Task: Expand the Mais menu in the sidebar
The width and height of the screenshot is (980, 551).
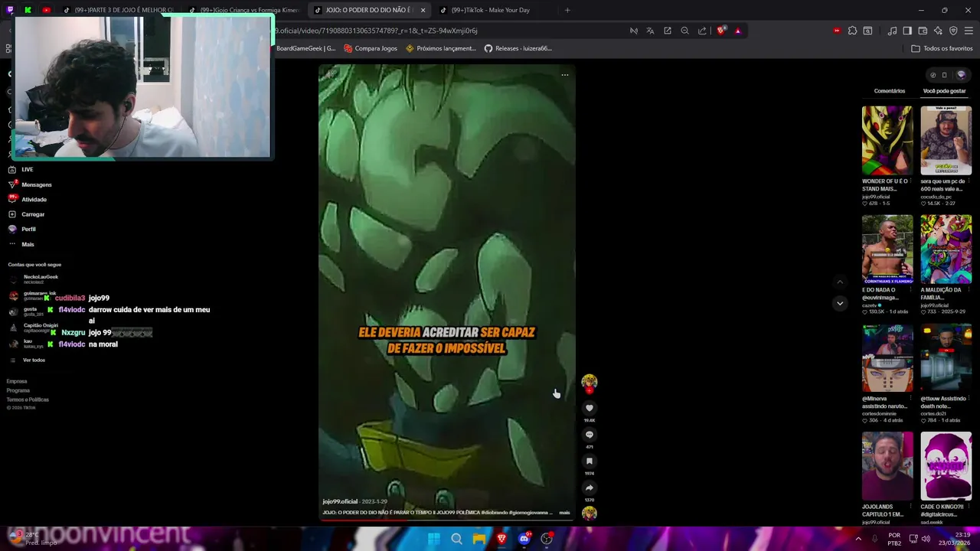Action: [21, 244]
